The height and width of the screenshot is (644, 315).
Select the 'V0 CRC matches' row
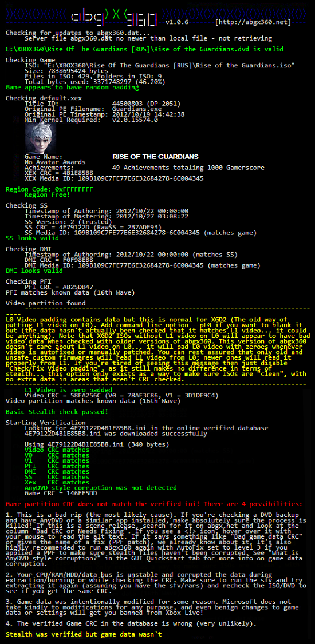coord(57,455)
